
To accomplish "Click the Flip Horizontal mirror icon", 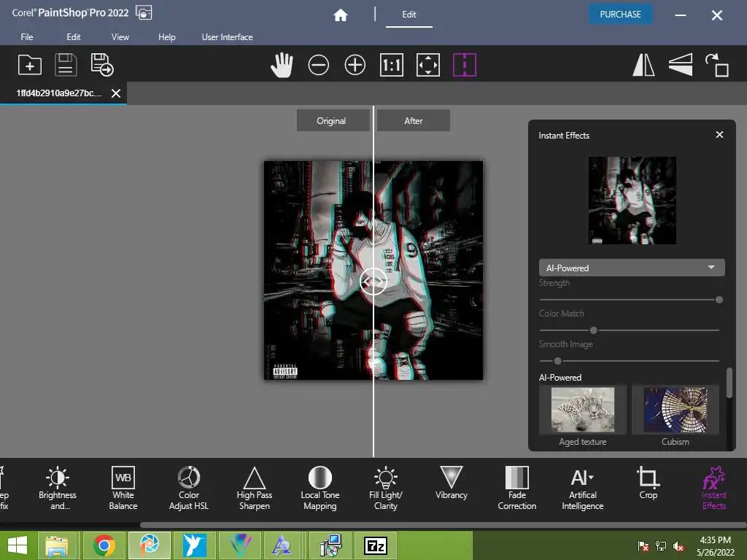I will (643, 65).
